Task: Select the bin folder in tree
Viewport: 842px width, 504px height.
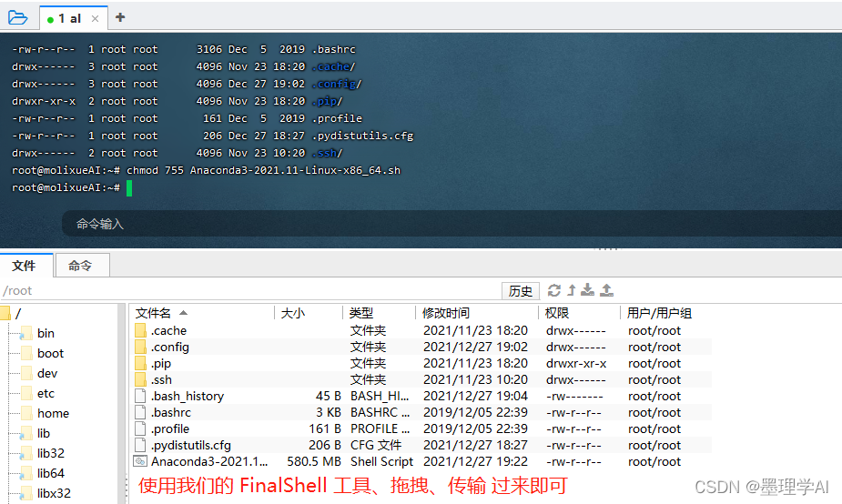Action: (x=46, y=333)
